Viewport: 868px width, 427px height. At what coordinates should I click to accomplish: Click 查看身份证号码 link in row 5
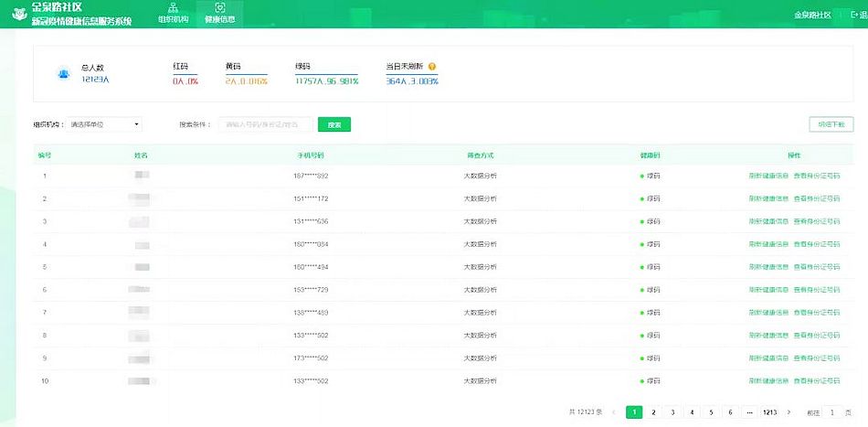[x=816, y=267]
